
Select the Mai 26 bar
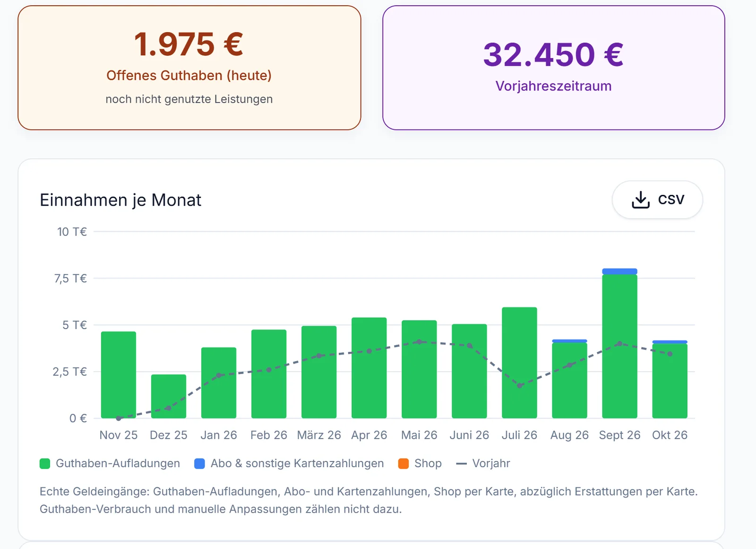419,369
